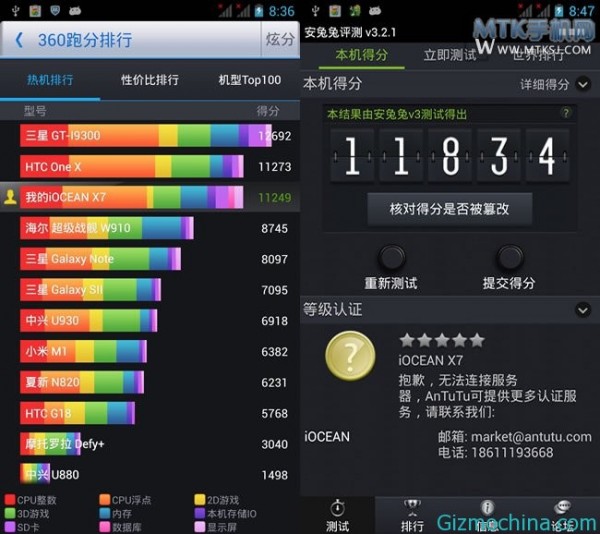Open the 三星 Galaxy SII row

click(150, 290)
